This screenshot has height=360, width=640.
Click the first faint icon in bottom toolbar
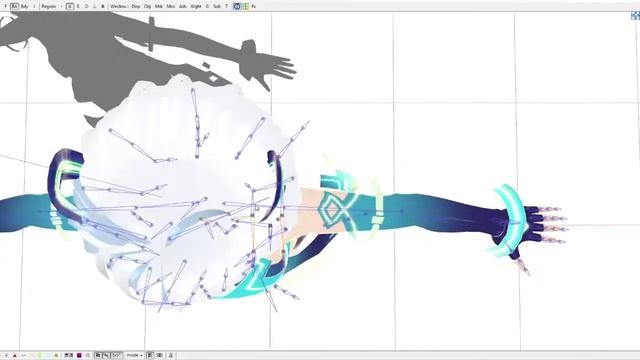coord(6,356)
